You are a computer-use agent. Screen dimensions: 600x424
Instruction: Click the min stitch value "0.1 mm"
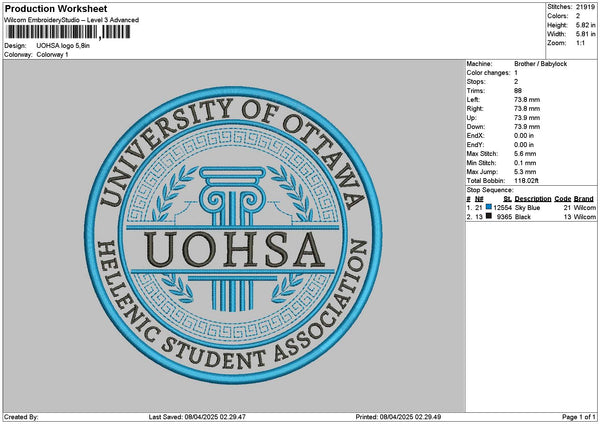[525, 163]
